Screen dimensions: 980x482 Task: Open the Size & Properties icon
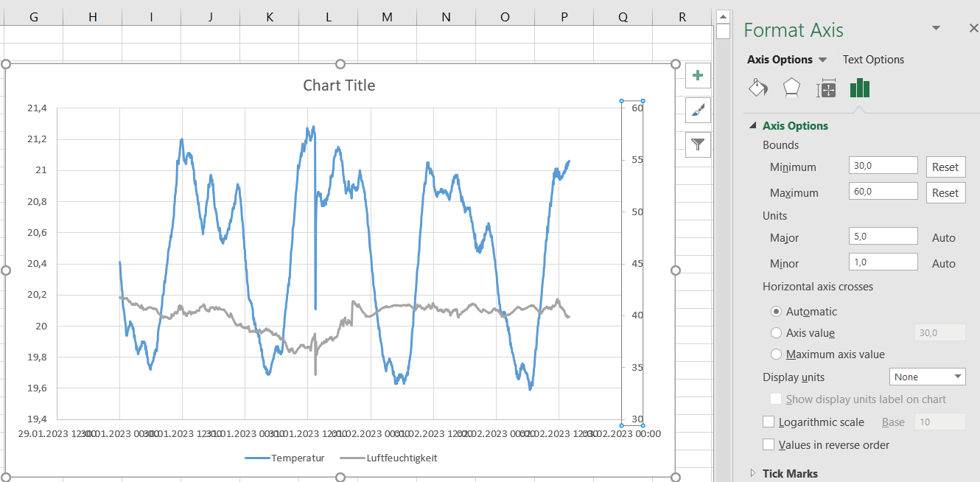tap(826, 88)
